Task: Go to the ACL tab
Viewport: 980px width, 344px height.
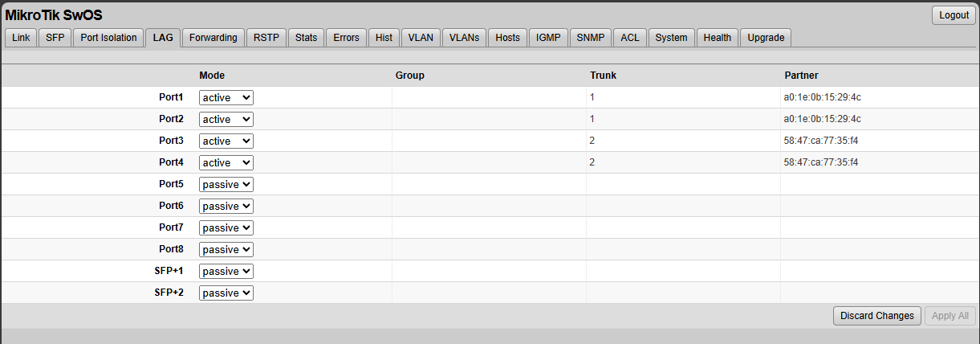Action: point(630,38)
